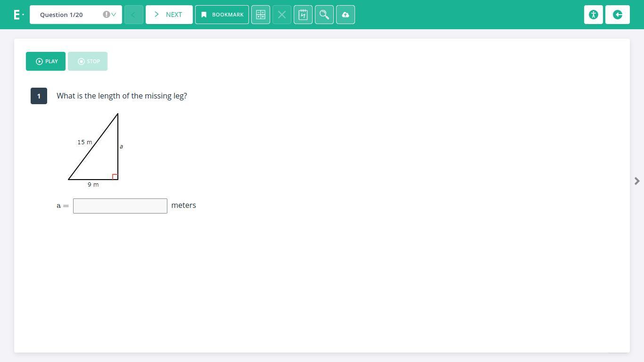Play the question audio

pos(46,61)
